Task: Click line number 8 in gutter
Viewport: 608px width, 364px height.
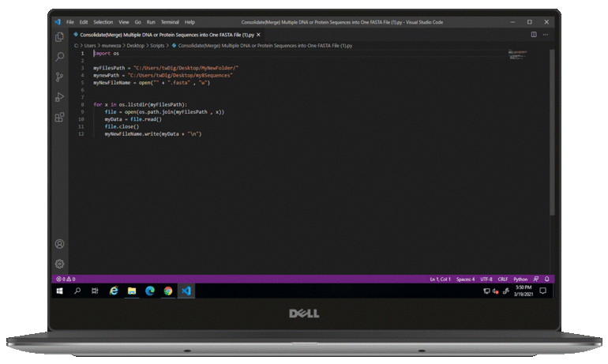Action: coord(82,105)
